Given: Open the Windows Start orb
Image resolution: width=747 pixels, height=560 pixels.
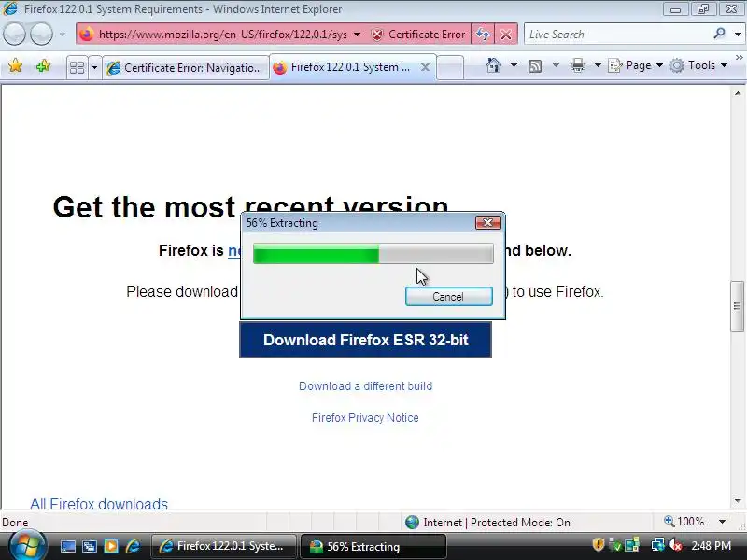Looking at the screenshot, I should click(x=27, y=545).
